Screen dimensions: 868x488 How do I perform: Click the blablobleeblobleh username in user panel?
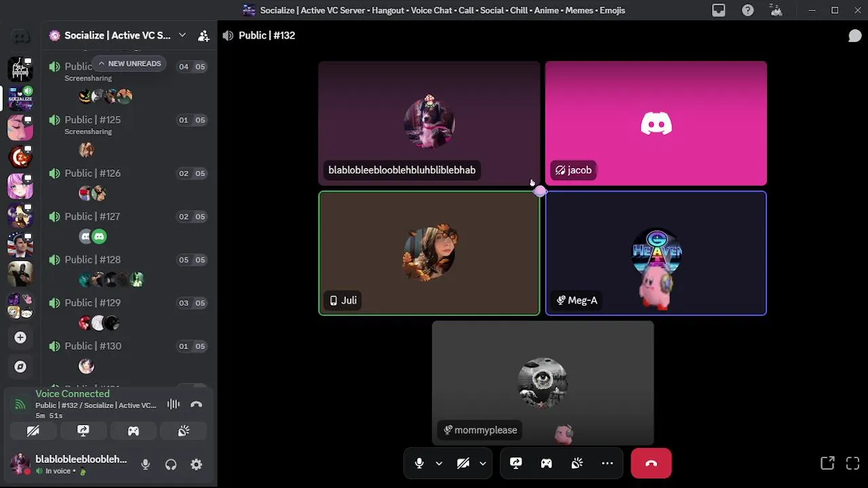[x=81, y=460]
